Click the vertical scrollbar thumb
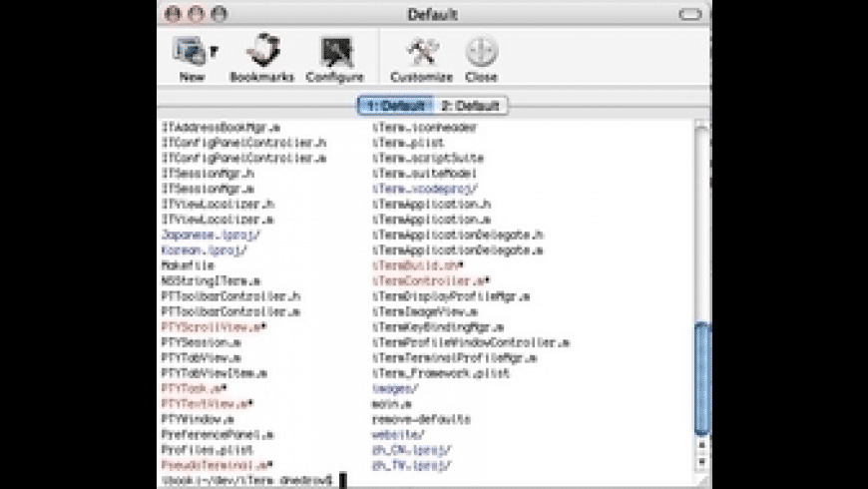868x489 pixels. [702, 379]
